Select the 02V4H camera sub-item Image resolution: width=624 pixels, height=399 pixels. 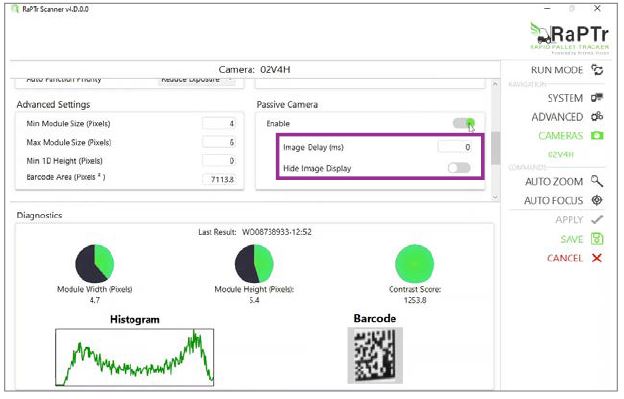point(560,154)
